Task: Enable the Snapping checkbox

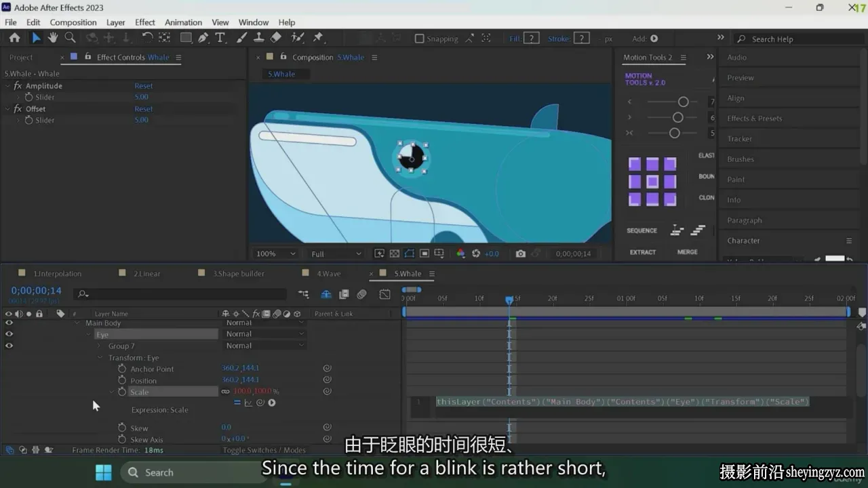Action: click(419, 39)
